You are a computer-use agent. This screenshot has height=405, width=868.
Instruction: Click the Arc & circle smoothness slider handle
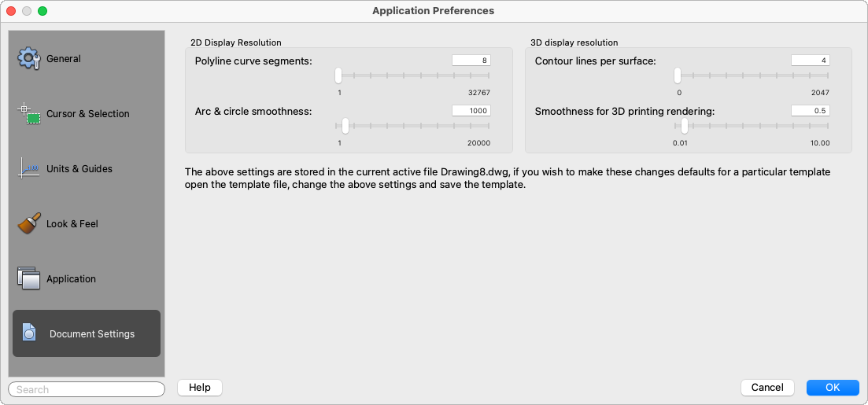345,126
